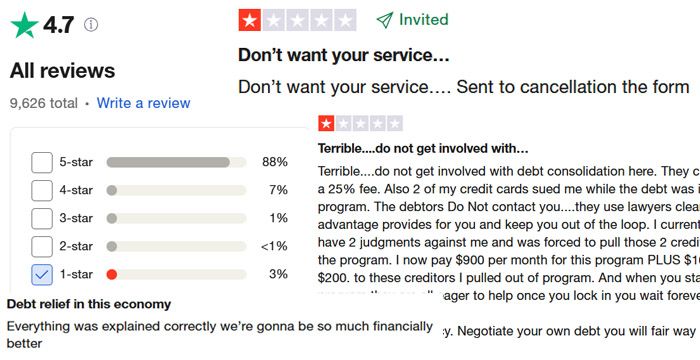Click the red 1-star distribution bar
Screen dimensions: 700x360
click(x=176, y=274)
